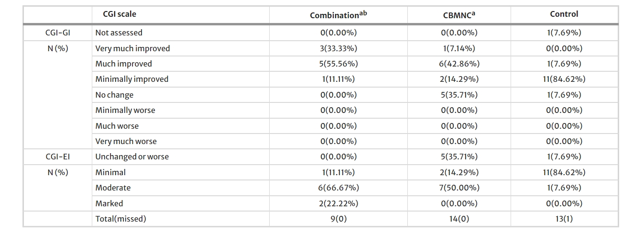Select the Combination column header
644x235 pixels.
[x=338, y=15]
